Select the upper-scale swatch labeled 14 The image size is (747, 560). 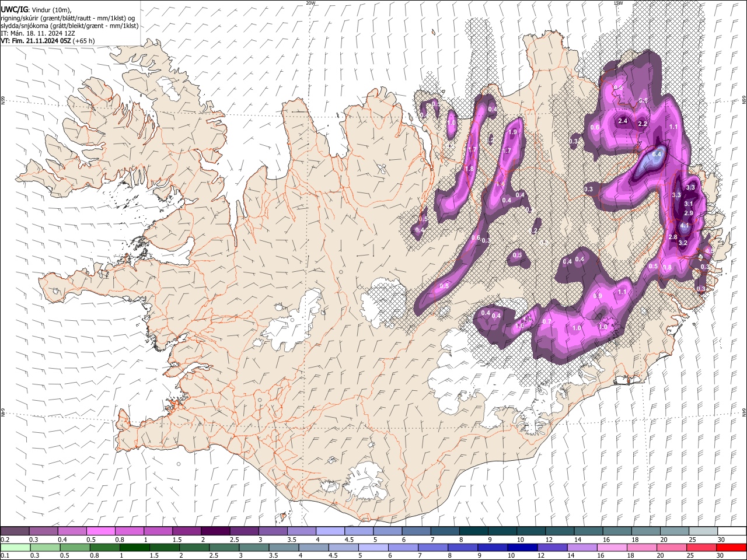click(x=589, y=531)
